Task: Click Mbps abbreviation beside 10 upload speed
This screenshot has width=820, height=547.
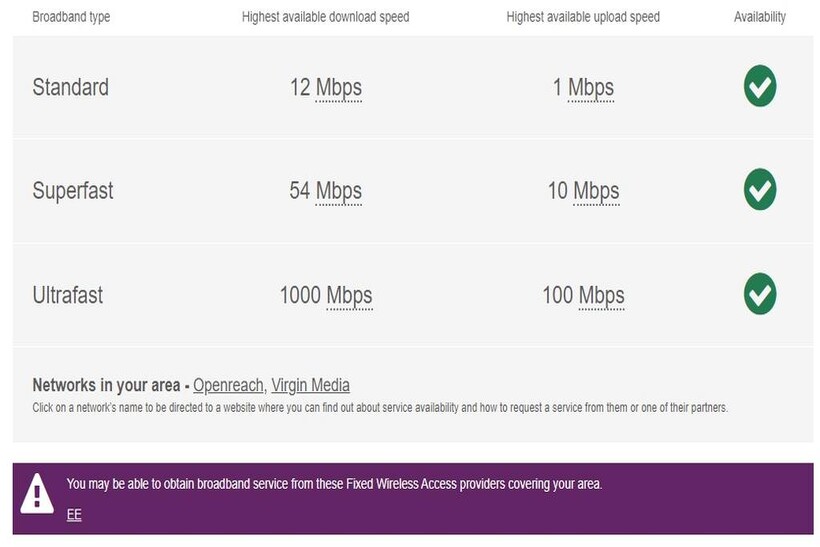Action: 596,190
